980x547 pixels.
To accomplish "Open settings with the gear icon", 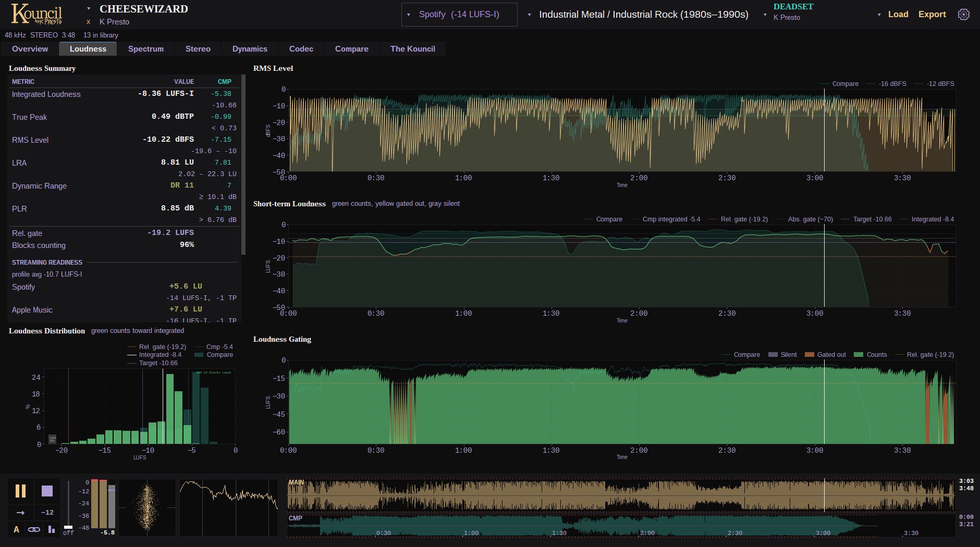I will coord(964,15).
